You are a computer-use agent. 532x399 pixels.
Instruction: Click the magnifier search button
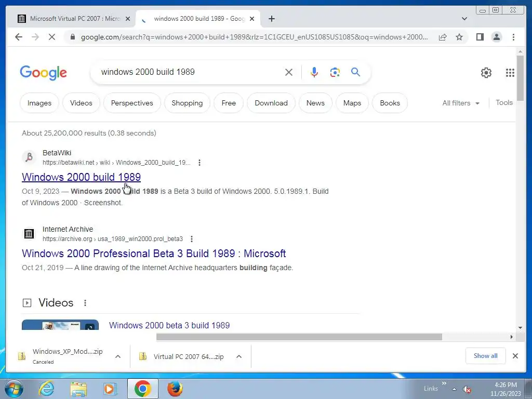(x=355, y=72)
